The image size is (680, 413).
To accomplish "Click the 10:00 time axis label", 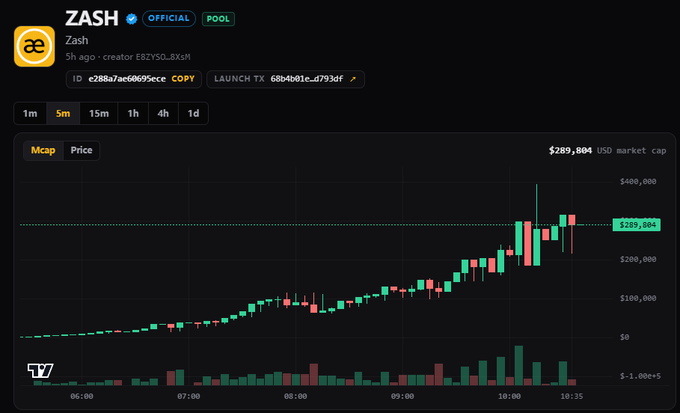I will (509, 396).
